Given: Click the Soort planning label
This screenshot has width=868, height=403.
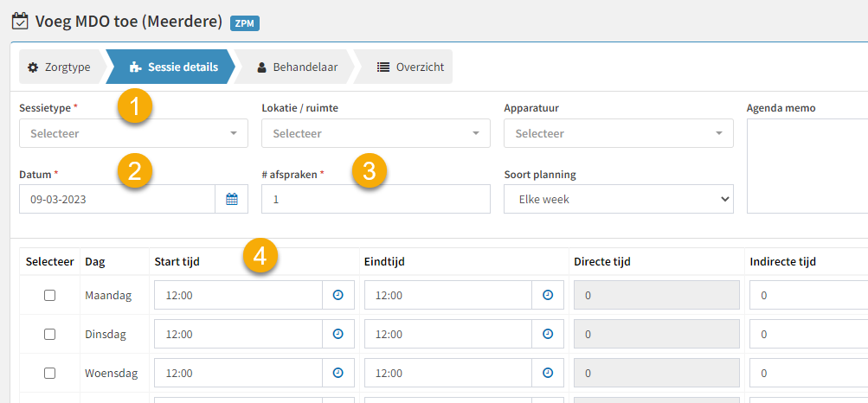Looking at the screenshot, I should click(540, 175).
